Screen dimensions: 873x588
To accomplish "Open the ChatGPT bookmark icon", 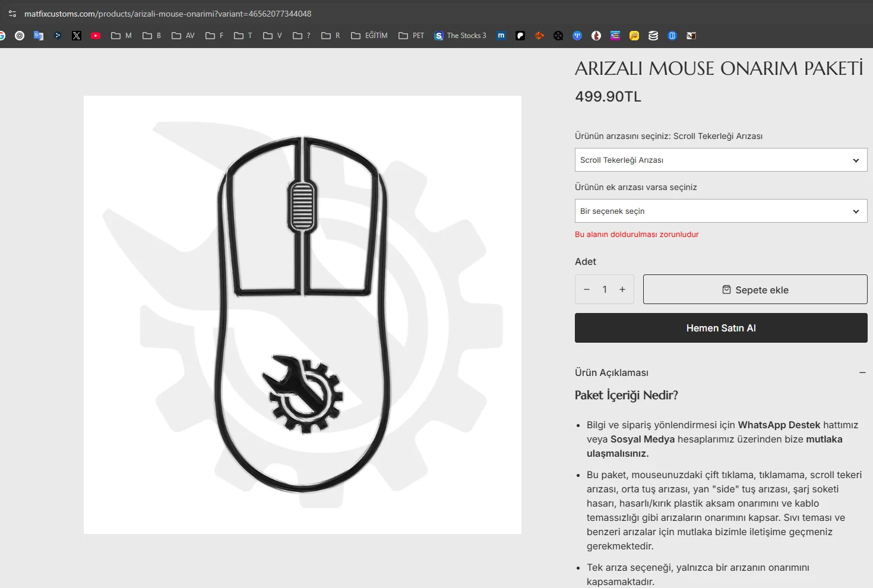I will click(20, 36).
